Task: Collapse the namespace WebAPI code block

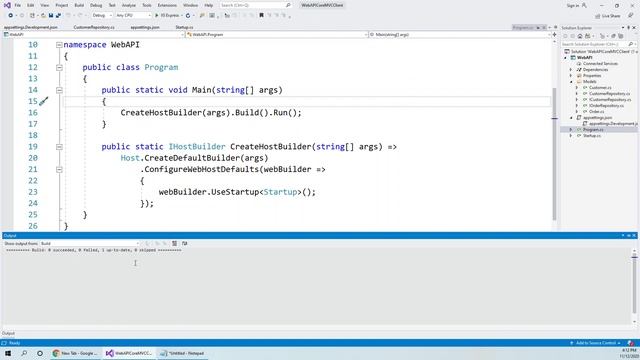Action: tap(59, 45)
